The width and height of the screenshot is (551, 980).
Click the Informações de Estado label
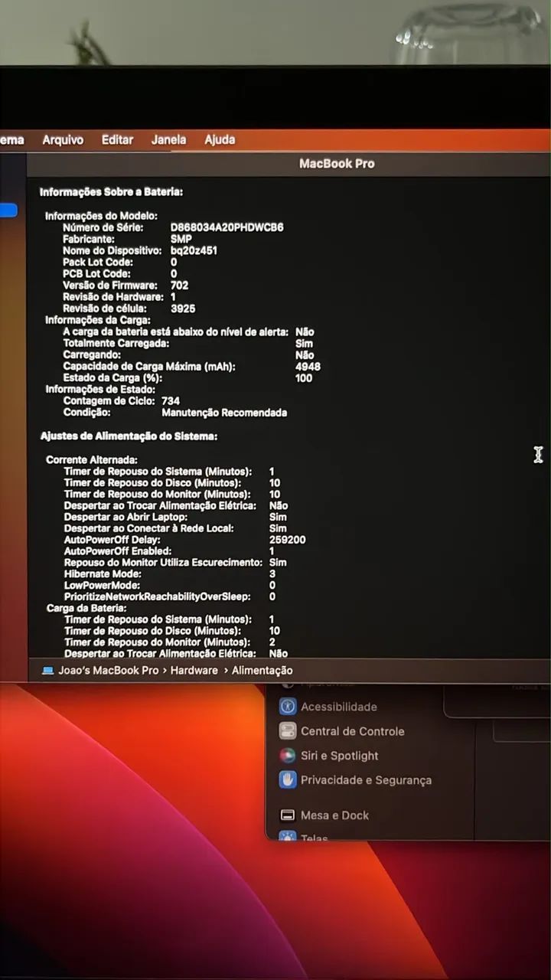tap(101, 390)
